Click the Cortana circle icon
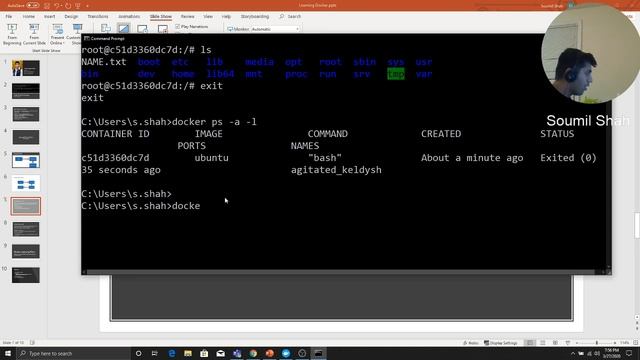640x360 pixels. pos(138,353)
